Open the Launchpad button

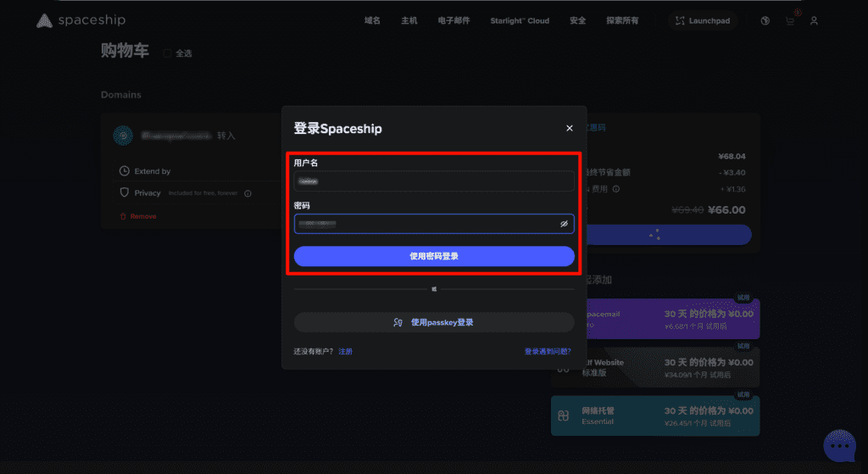tap(703, 20)
